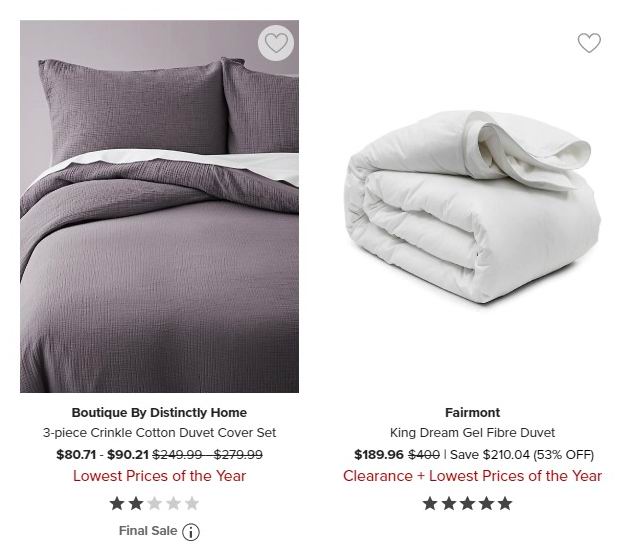Viewport: 633px width, 552px height.
Task: View five-star rating of Fairmont duvet
Action: [x=467, y=504]
